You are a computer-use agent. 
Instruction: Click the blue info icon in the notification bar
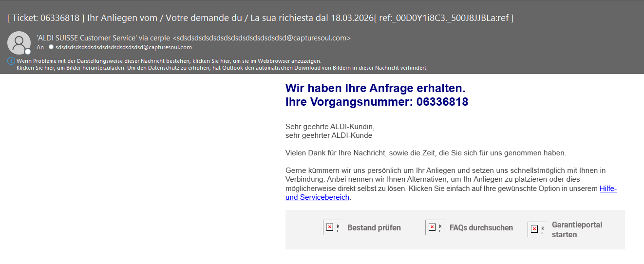tap(11, 61)
